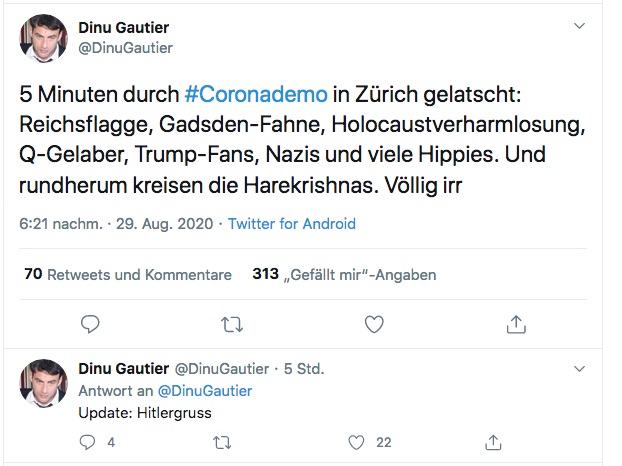Open the #Coronademo hashtag

[255, 94]
